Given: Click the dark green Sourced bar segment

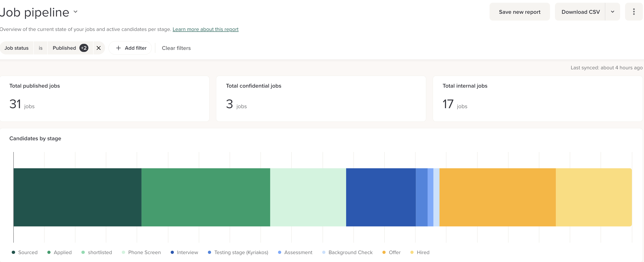Looking at the screenshot, I should coord(77,197).
